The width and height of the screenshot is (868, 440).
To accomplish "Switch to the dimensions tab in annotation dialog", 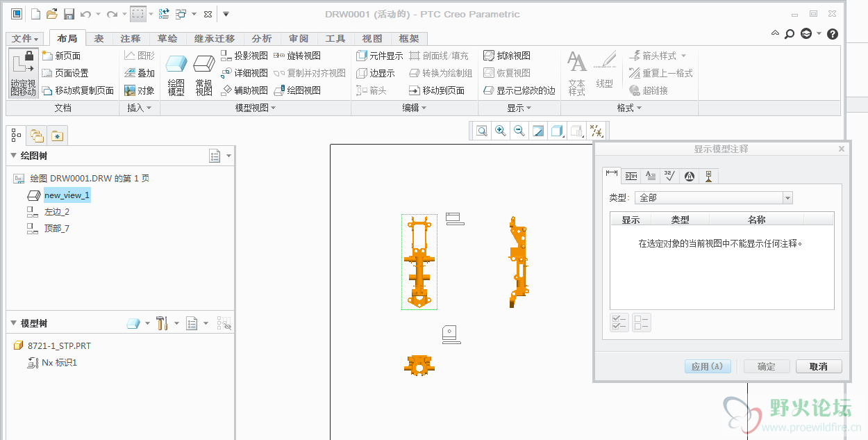I will point(612,174).
